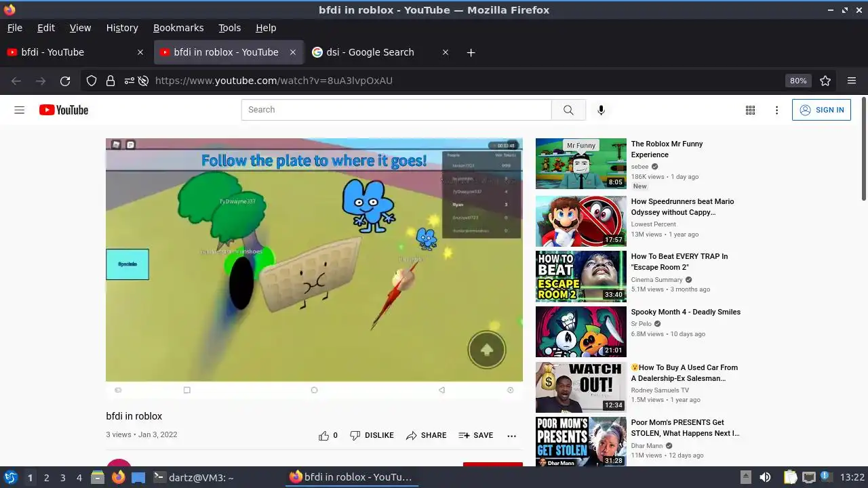Click the autoplay blocked icon in URL bar
The height and width of the screenshot is (488, 868).
[143, 81]
